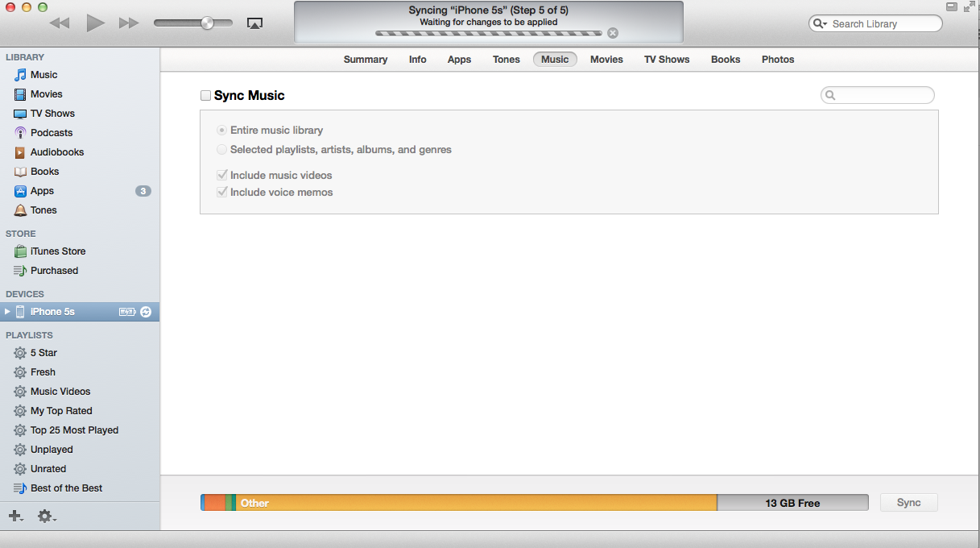Viewport: 980px width, 548px height.
Task: Skip to the previous track
Action: 60,23
